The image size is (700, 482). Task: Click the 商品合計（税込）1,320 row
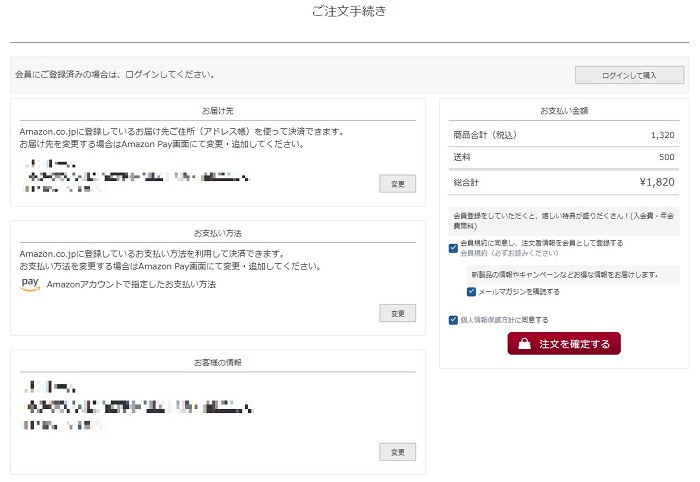coord(564,134)
